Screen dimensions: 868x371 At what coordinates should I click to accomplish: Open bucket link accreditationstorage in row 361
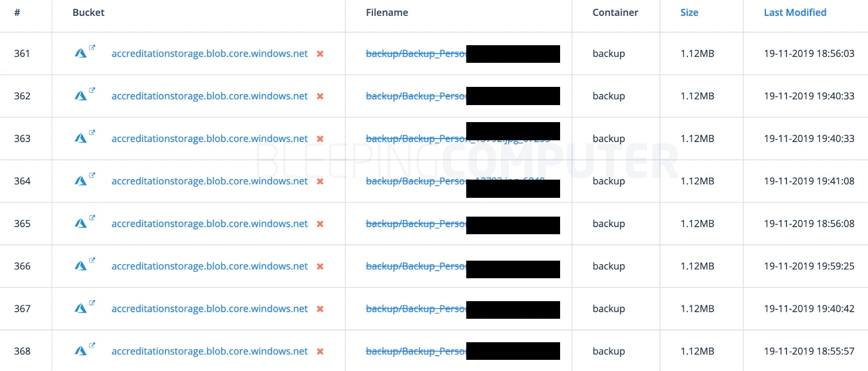(x=209, y=53)
